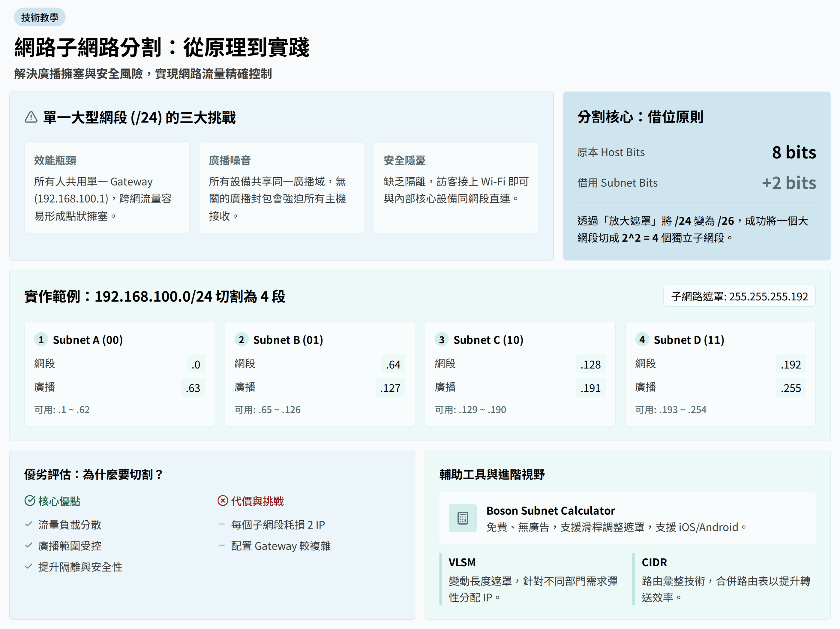Select the 廣播噪音 challenge card
The width and height of the screenshot is (840, 629).
[x=281, y=188]
